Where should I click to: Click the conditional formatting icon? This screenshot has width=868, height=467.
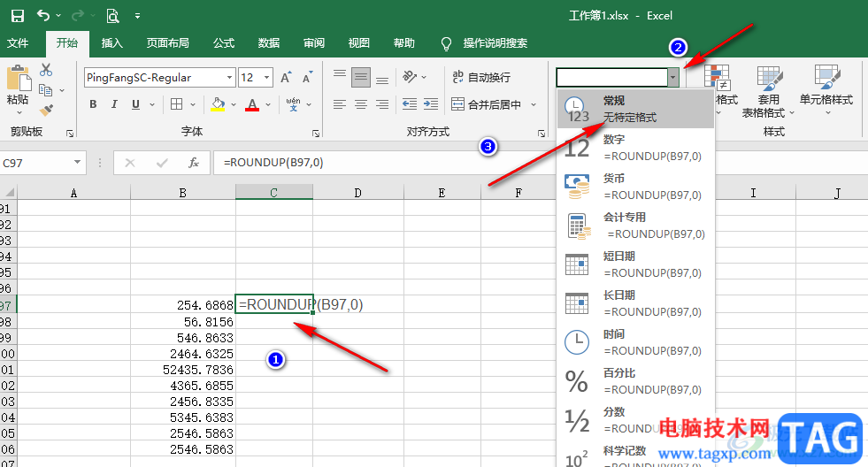718,77
